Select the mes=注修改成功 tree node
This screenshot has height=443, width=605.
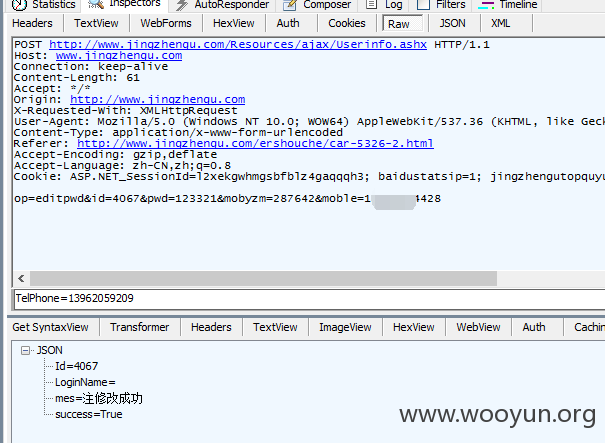point(99,398)
